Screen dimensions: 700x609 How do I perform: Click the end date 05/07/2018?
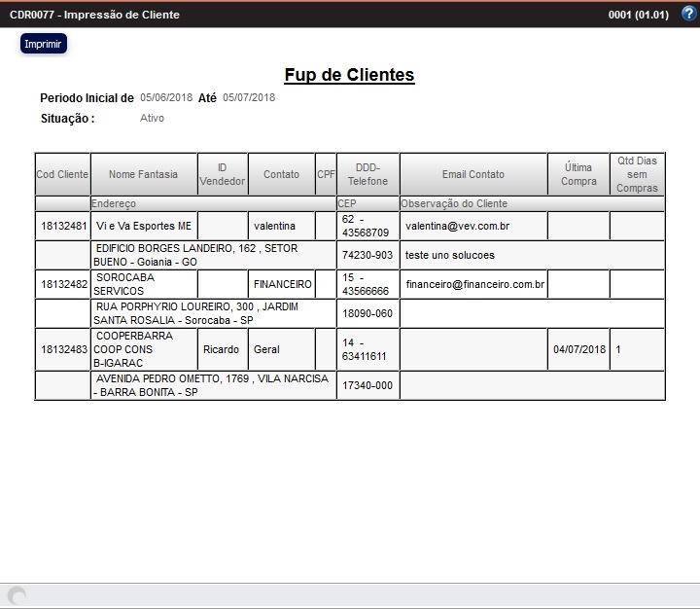coord(249,97)
